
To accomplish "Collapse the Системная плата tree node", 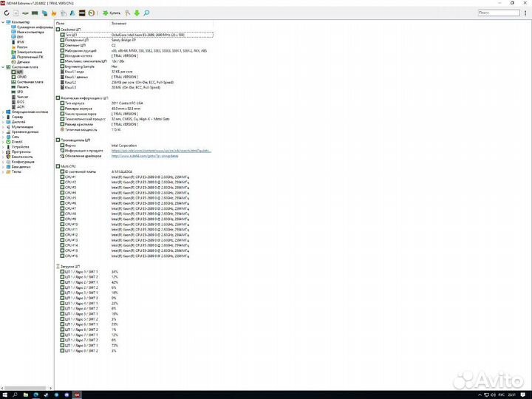I will tap(2, 66).
